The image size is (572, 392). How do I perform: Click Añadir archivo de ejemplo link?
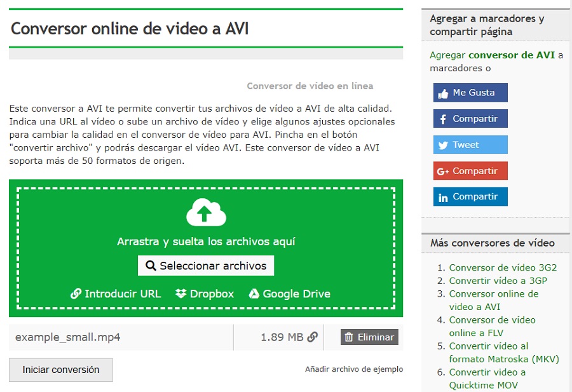(x=353, y=369)
